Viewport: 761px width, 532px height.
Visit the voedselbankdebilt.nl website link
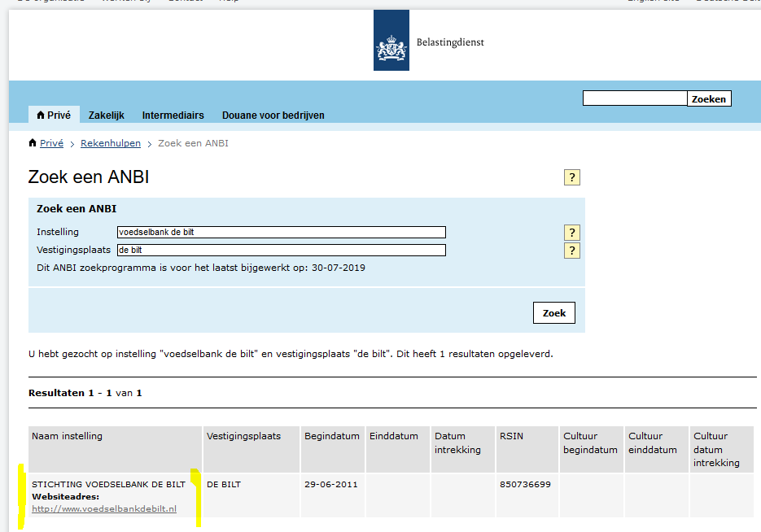[104, 508]
